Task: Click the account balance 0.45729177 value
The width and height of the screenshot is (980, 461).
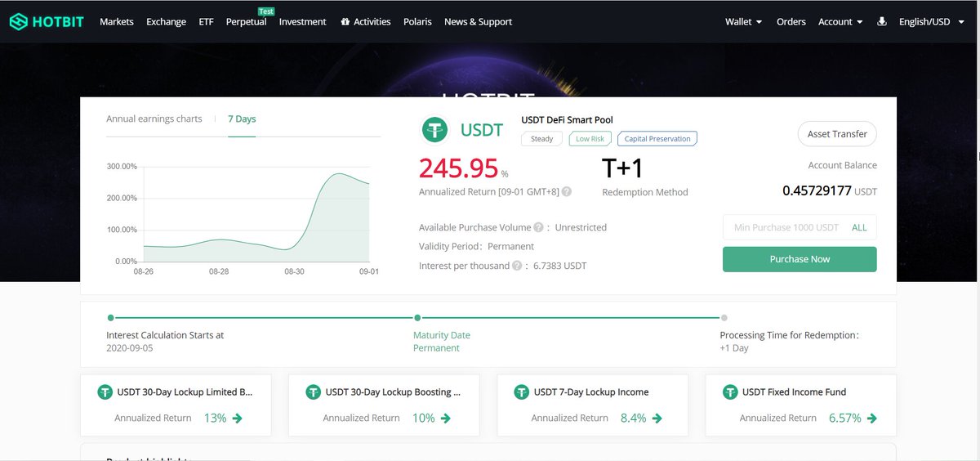Action: (817, 190)
